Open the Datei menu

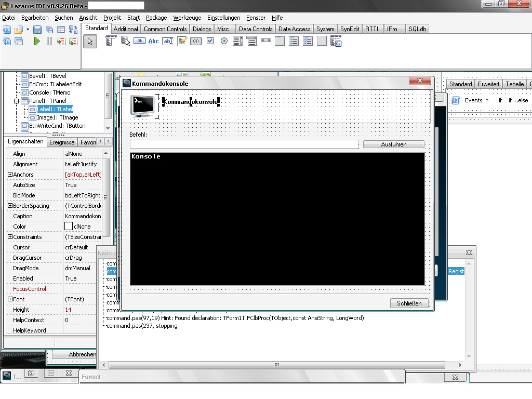[x=8, y=18]
